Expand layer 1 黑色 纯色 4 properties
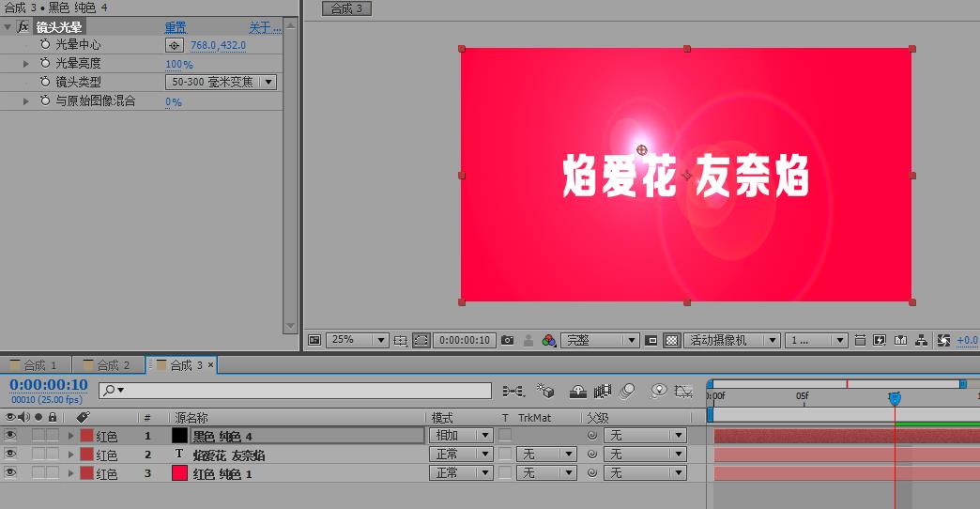This screenshot has height=509, width=980. click(x=70, y=436)
